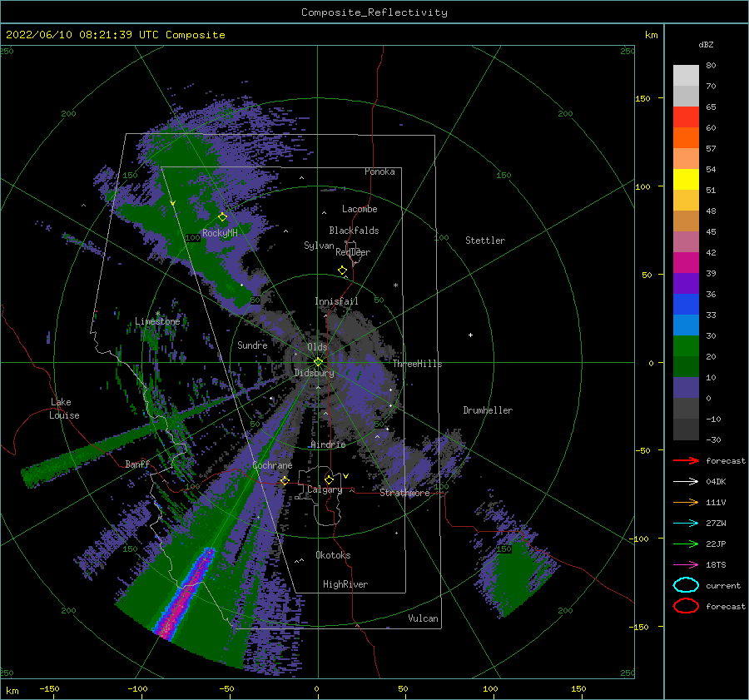Click the red forecast arrow in legend

686,460
